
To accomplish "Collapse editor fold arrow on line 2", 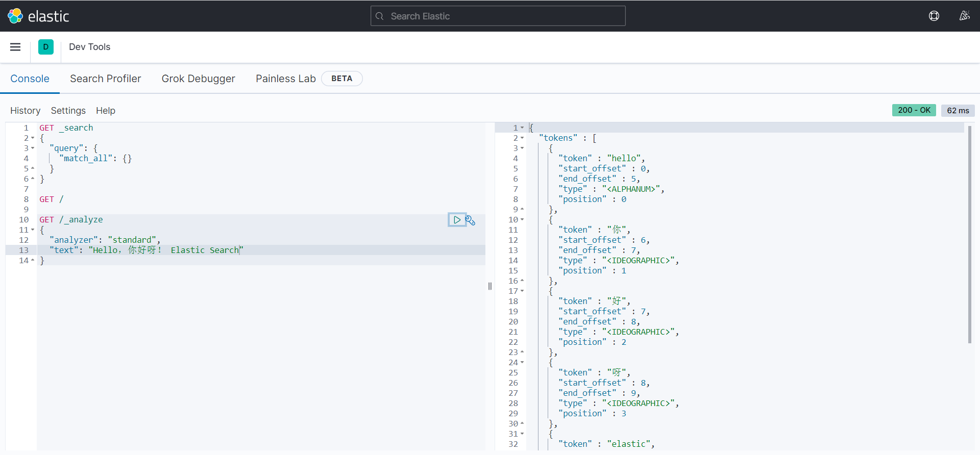I will coord(33,138).
